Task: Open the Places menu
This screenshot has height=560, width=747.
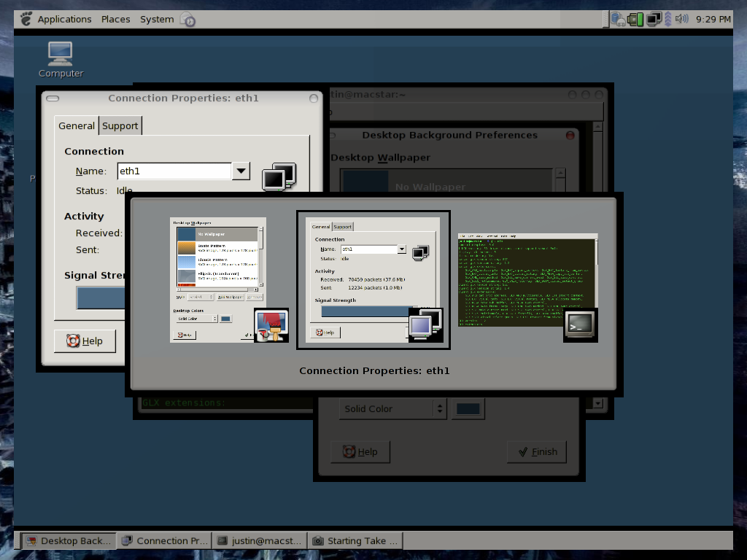Action: [115, 19]
